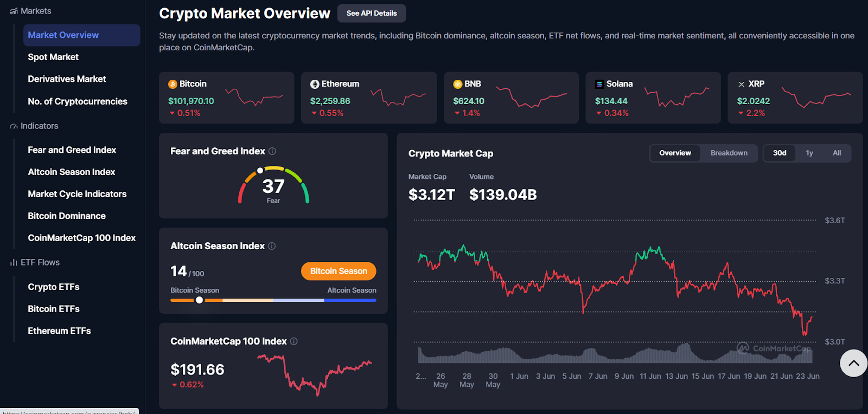Switch chart view to Overview
This screenshot has width=868, height=414.
(x=675, y=153)
